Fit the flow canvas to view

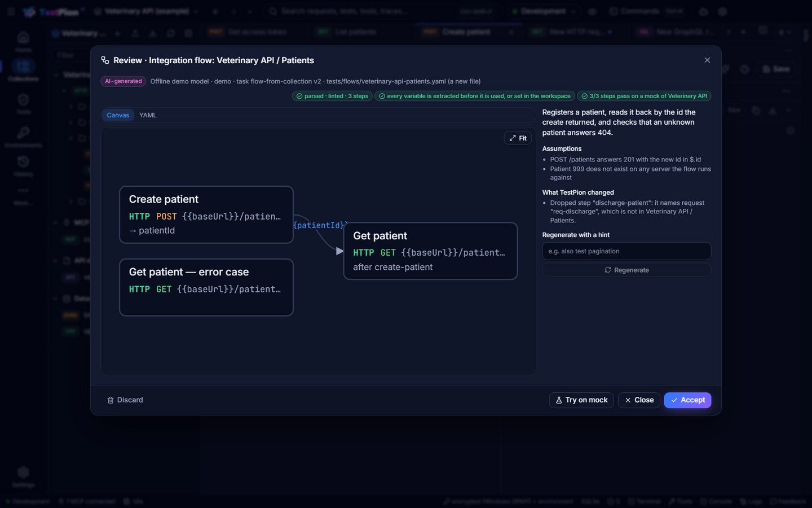pyautogui.click(x=518, y=138)
